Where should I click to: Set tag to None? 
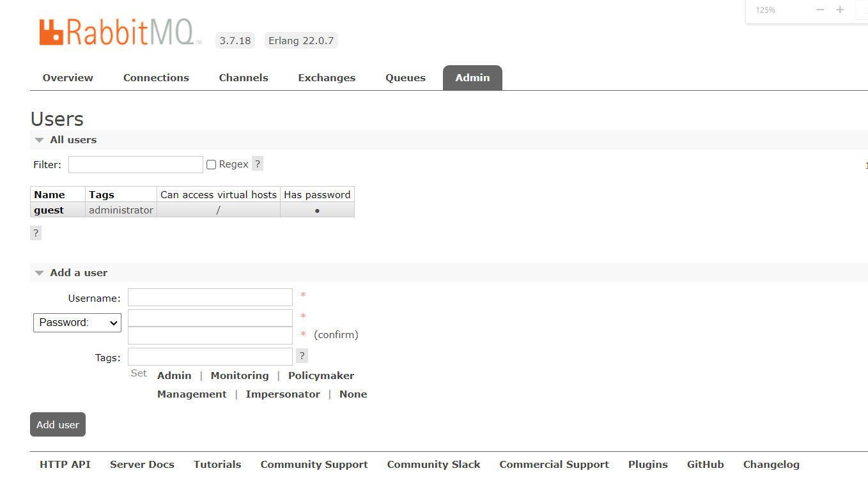click(353, 394)
